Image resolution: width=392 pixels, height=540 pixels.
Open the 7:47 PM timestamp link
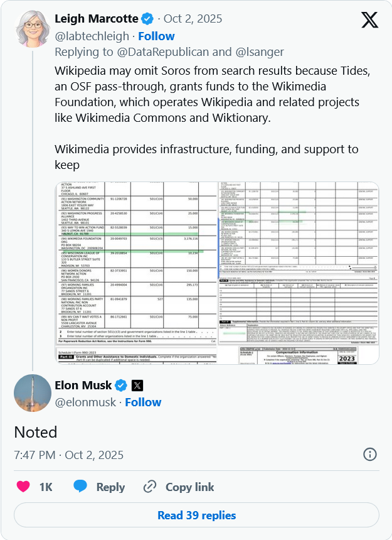[x=69, y=455]
